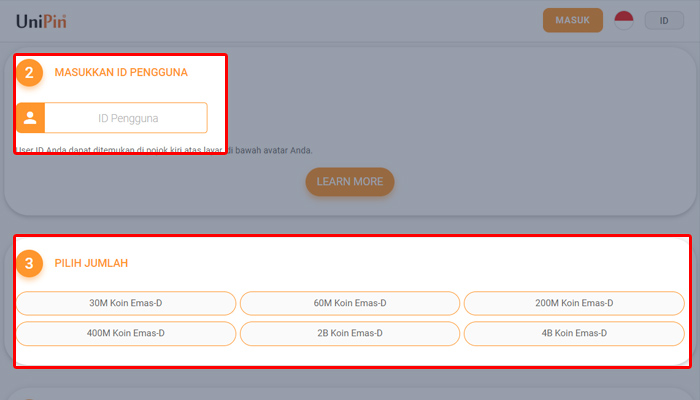The image size is (700, 400).
Task: Click the Indonesia flag icon
Action: click(x=624, y=20)
